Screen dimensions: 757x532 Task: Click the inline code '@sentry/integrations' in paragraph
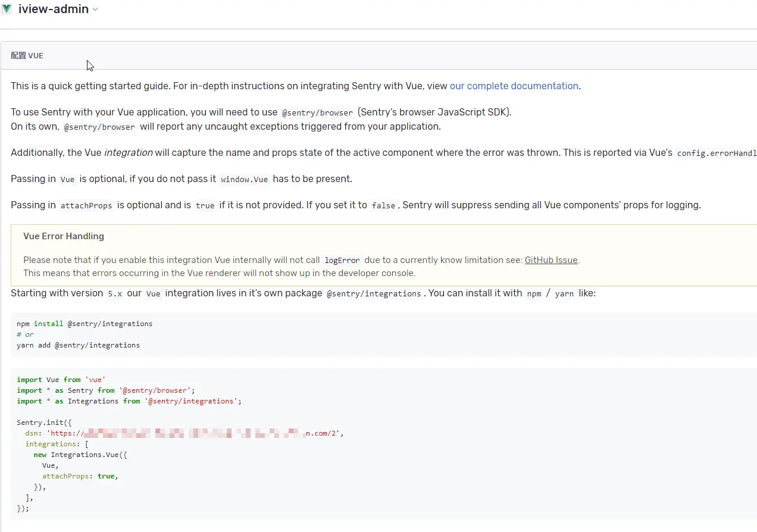click(x=374, y=293)
